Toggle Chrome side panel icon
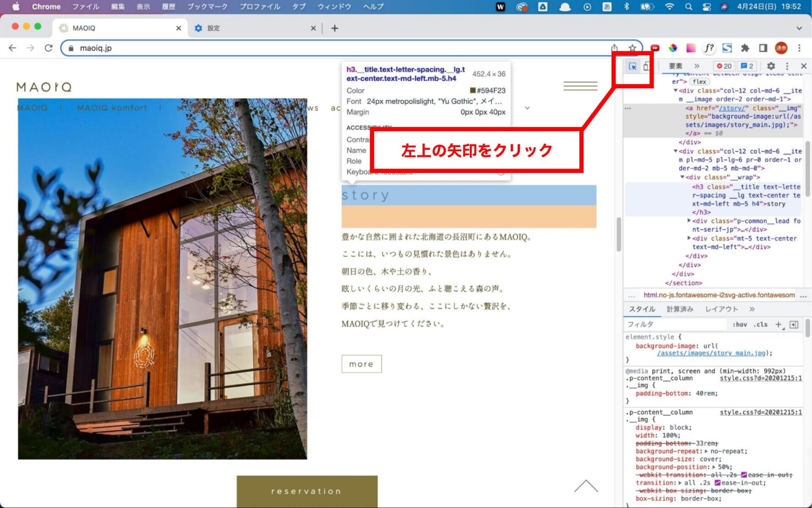Image resolution: width=812 pixels, height=508 pixels. [763, 48]
